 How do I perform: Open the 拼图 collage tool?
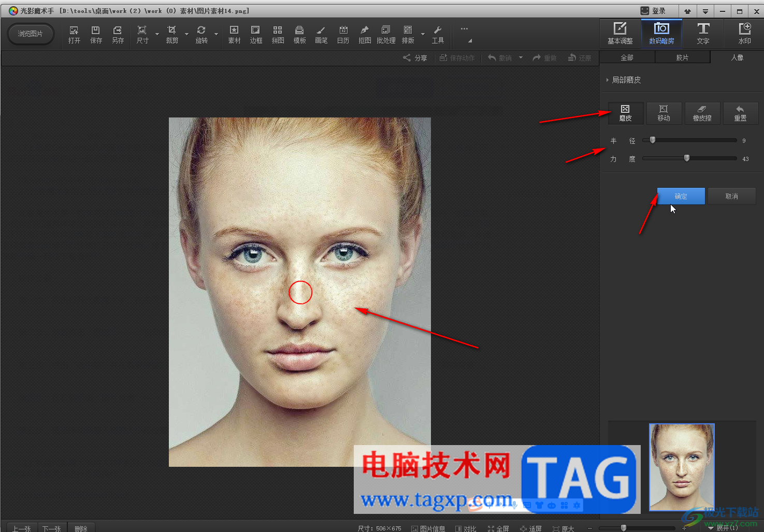(278, 34)
